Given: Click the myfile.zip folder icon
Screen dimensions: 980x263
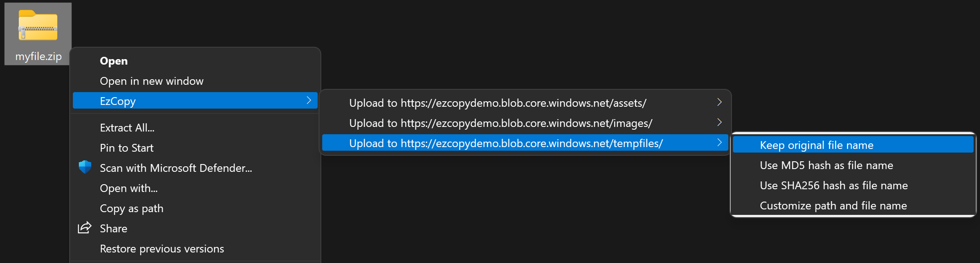Looking at the screenshot, I should (38, 26).
